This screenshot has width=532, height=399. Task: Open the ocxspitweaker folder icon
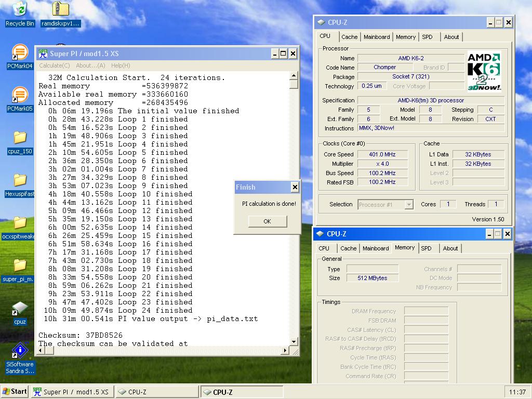[19, 228]
